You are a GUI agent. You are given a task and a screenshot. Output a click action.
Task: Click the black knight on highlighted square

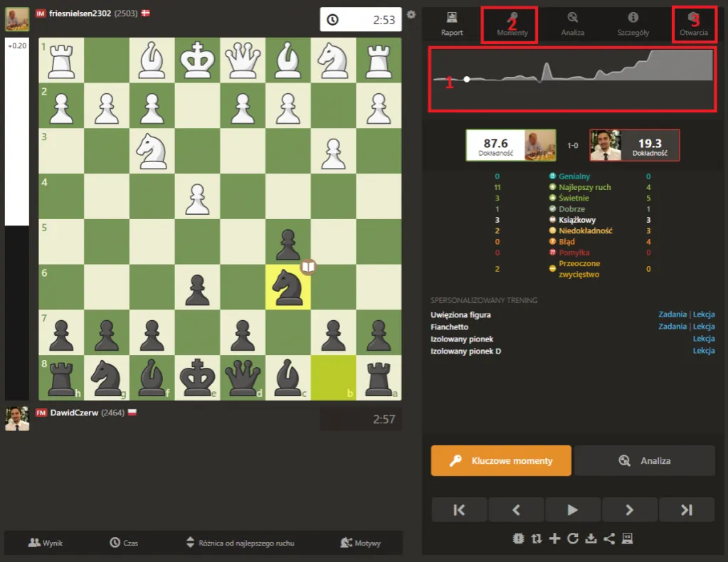point(288,287)
